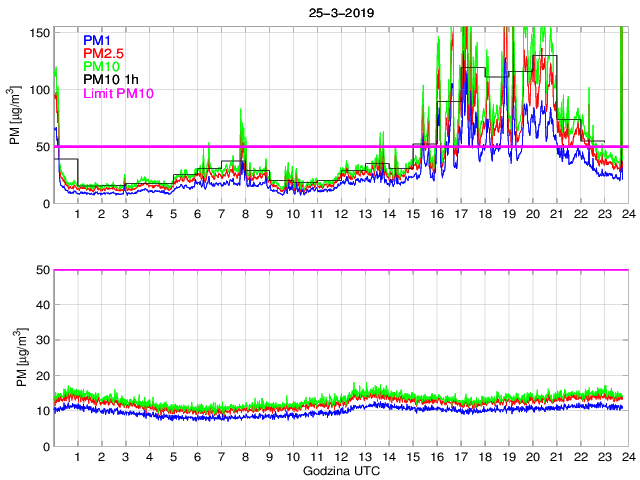Click the 150 tick on top chart's y-axis
The width and height of the screenshot is (640, 480).
38,33
